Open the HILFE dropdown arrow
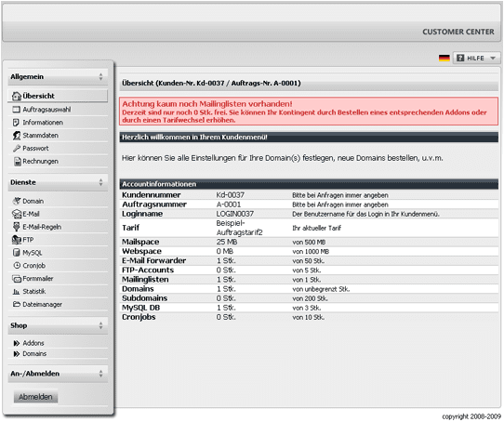 [x=493, y=59]
